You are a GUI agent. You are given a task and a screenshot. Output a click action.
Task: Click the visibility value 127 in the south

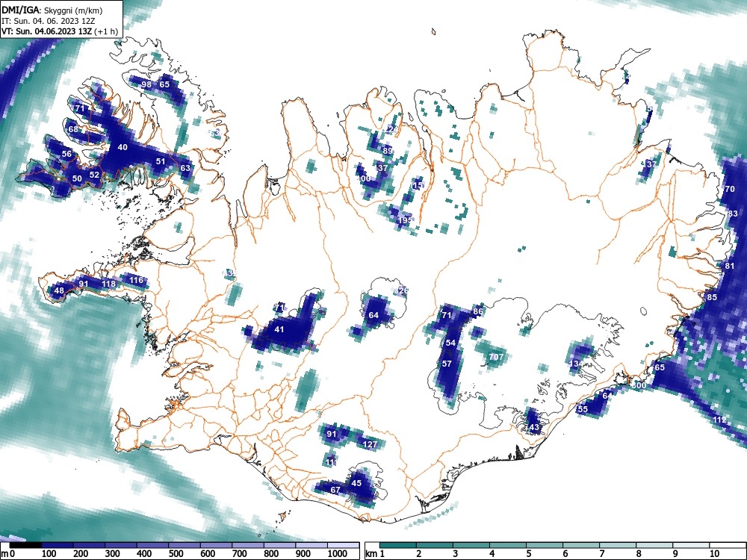click(371, 445)
